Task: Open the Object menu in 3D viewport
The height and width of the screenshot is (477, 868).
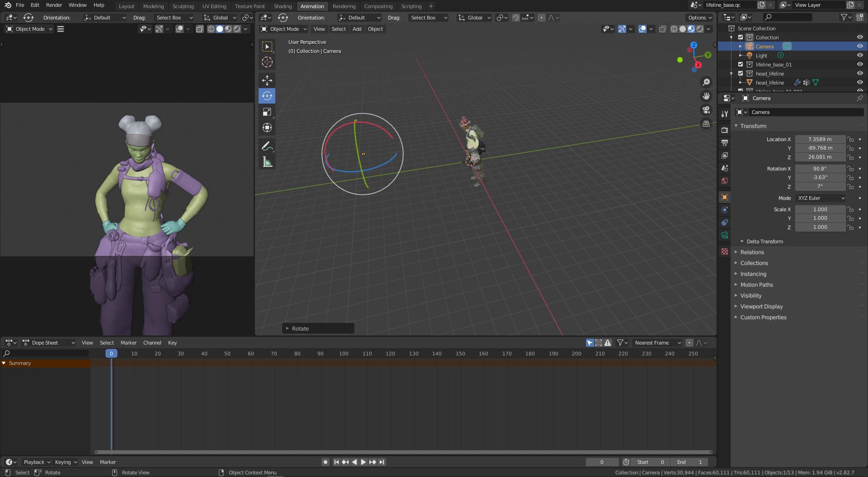Action: (375, 28)
